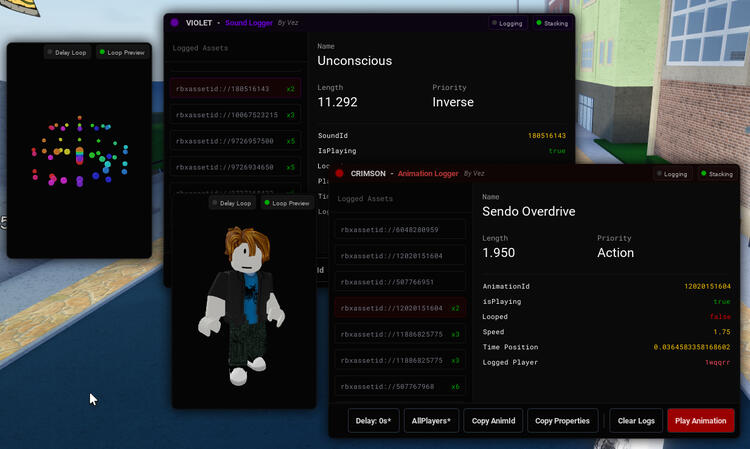Click the Sound Logger title text
The image size is (750, 449).
click(249, 22)
